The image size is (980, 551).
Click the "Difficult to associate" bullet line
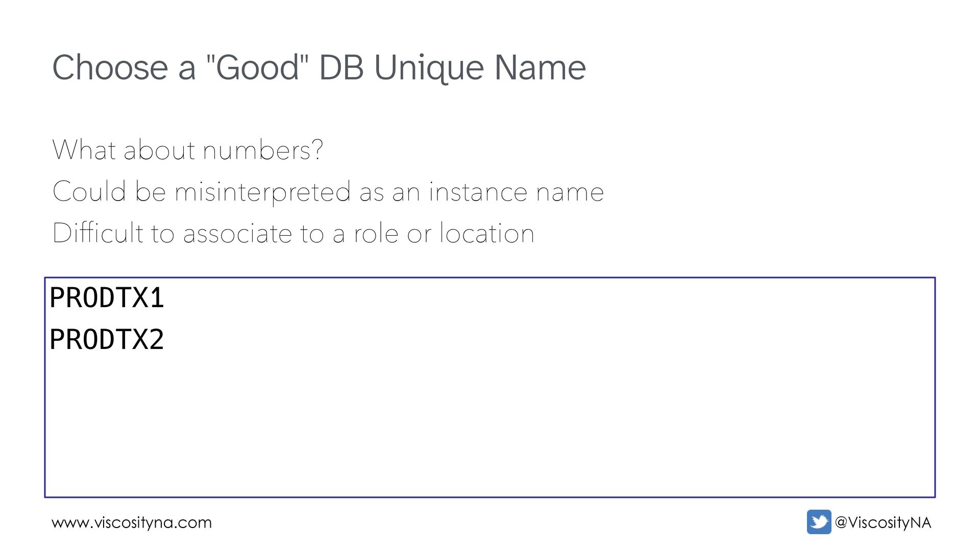tap(293, 234)
